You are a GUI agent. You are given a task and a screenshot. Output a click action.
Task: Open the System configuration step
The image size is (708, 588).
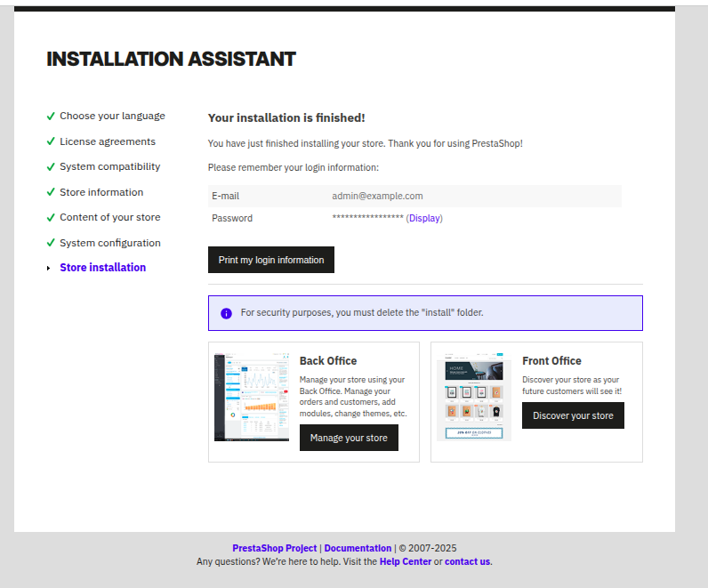[x=110, y=243]
